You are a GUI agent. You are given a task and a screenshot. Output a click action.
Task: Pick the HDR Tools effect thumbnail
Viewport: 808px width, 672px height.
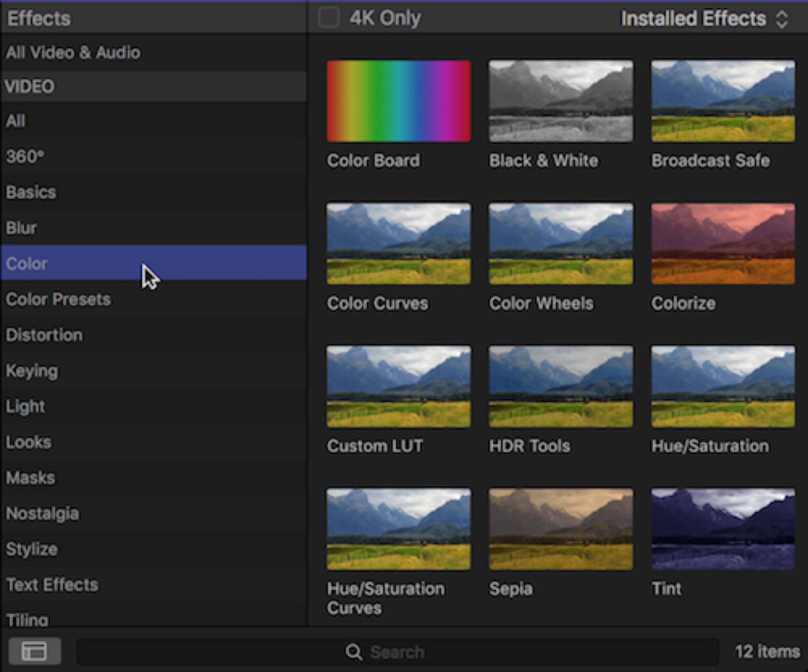pyautogui.click(x=561, y=387)
